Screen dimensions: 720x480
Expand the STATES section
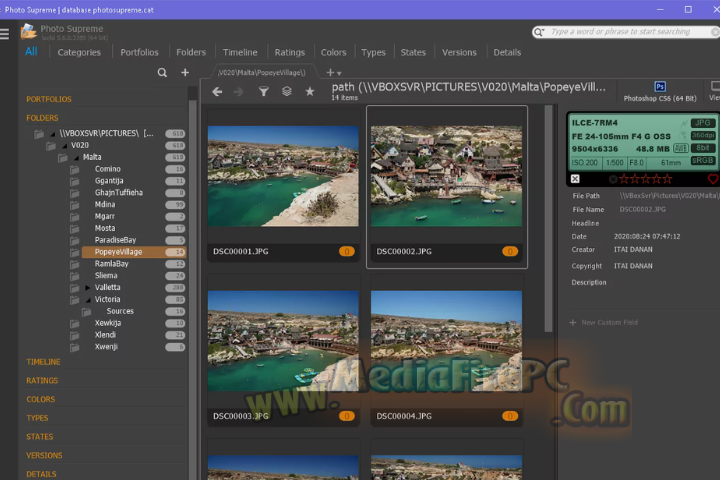point(39,437)
